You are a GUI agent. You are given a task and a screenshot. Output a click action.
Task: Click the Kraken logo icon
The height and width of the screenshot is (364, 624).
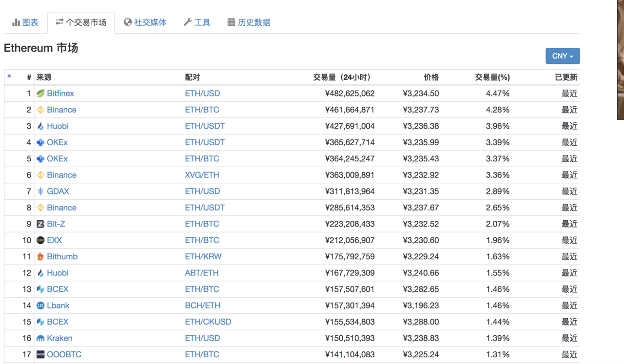pyautogui.click(x=40, y=338)
